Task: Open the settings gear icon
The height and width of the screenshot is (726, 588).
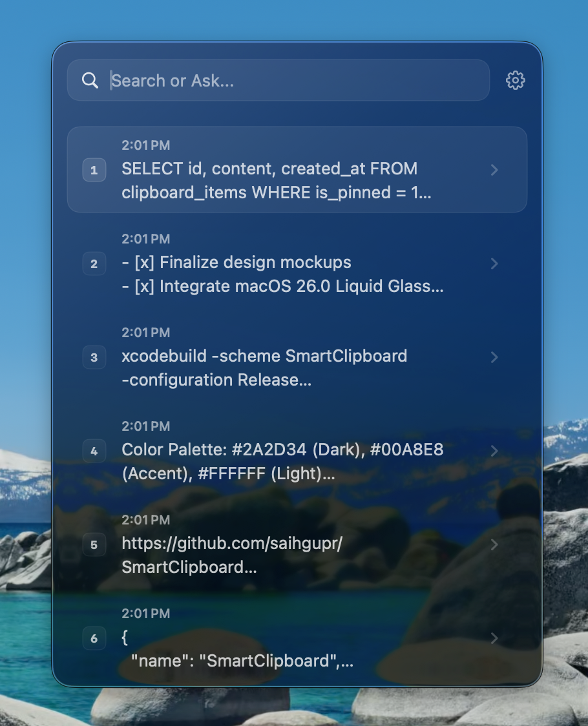Action: click(x=515, y=81)
